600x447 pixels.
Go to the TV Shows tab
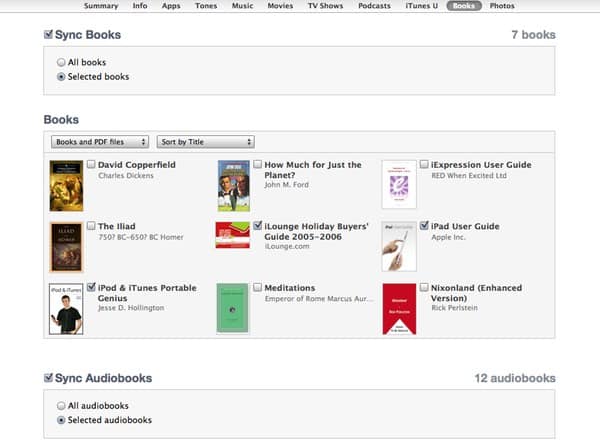pyautogui.click(x=325, y=6)
